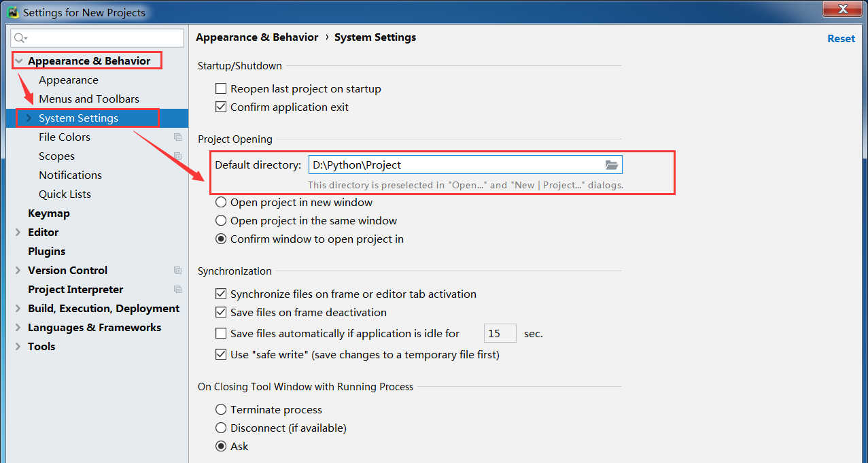This screenshot has width=868, height=463.
Task: Click the search magnifier icon in settings
Action: [x=20, y=38]
